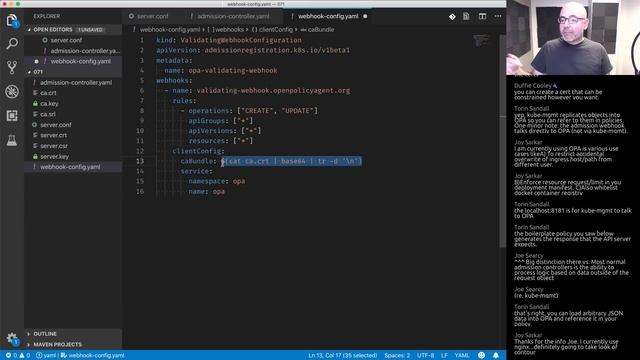Click the open preview icon in editor toolbar

466,16
